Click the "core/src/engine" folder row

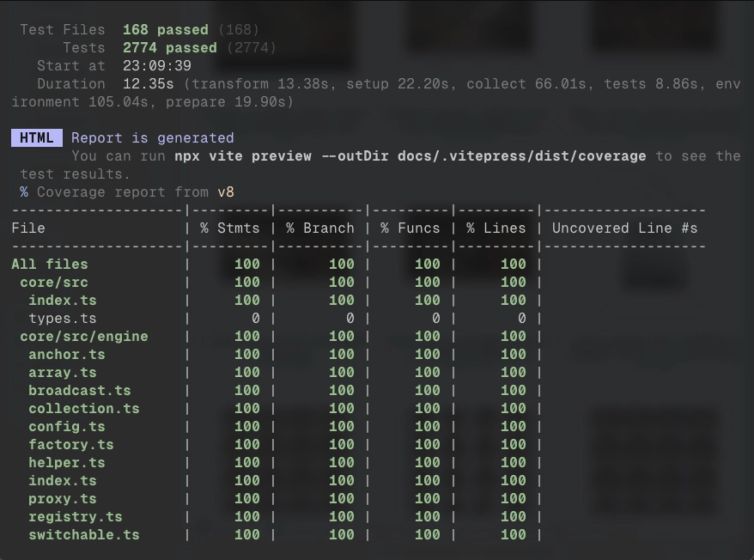(84, 337)
